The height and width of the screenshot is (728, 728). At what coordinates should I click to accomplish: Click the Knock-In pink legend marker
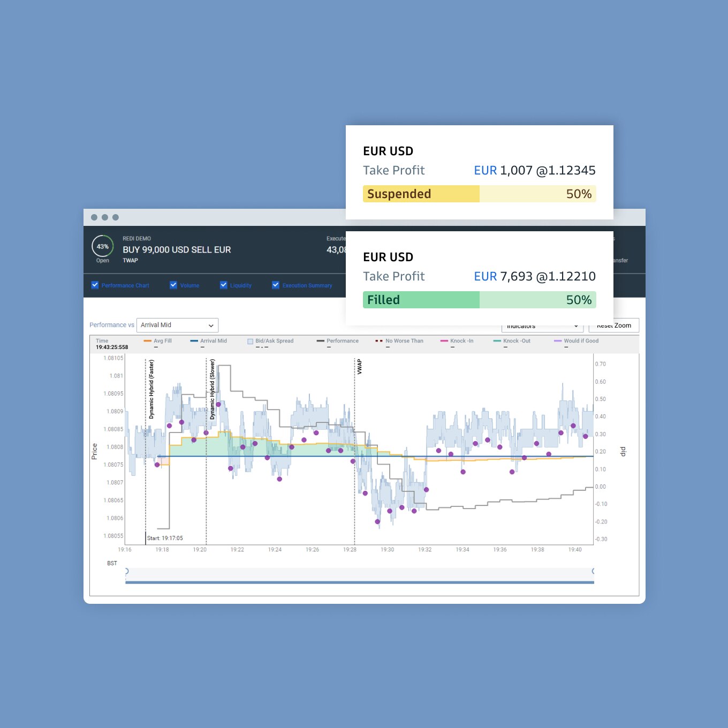click(x=444, y=341)
